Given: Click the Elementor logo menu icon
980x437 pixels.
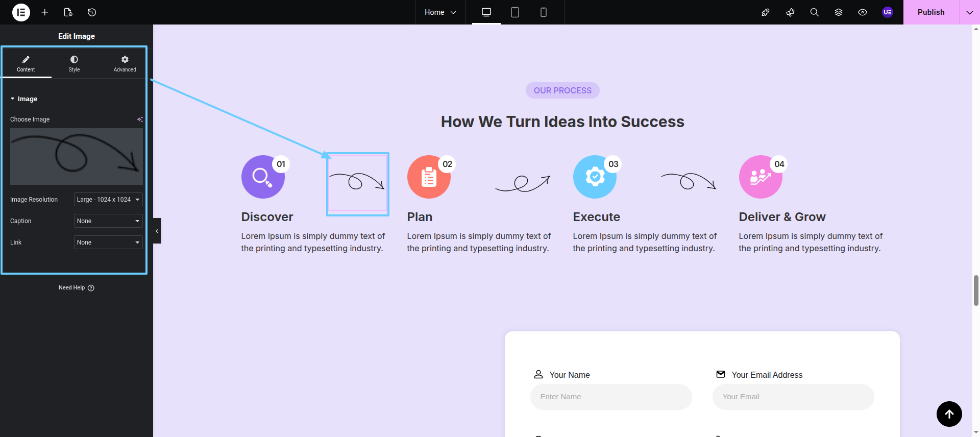Looking at the screenshot, I should (x=21, y=12).
